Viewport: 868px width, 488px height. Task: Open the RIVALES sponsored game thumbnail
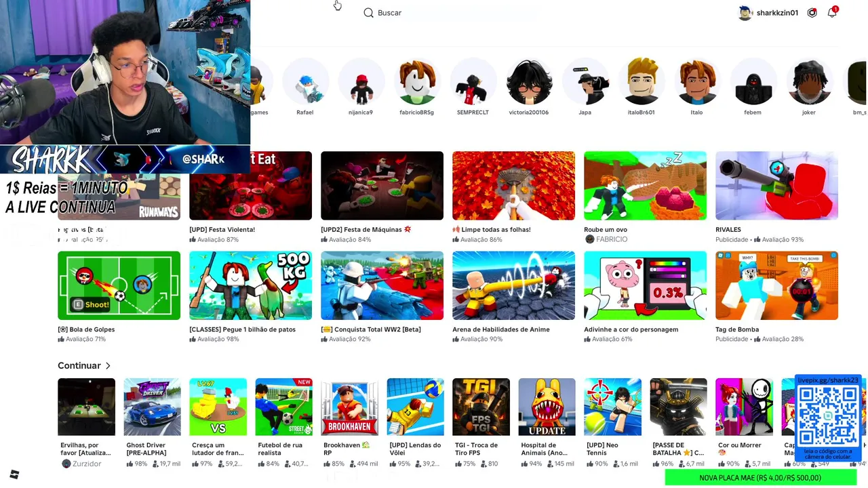coord(776,186)
